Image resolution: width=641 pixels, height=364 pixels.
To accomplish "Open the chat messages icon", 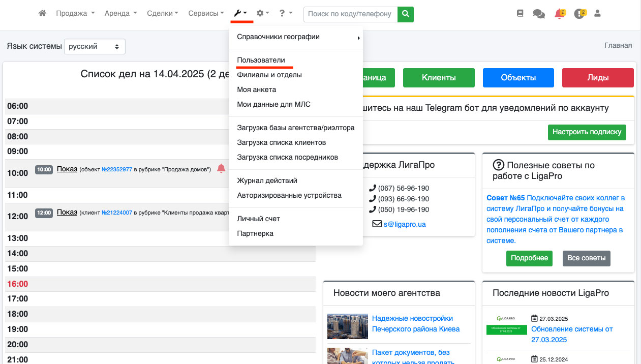I will [539, 14].
